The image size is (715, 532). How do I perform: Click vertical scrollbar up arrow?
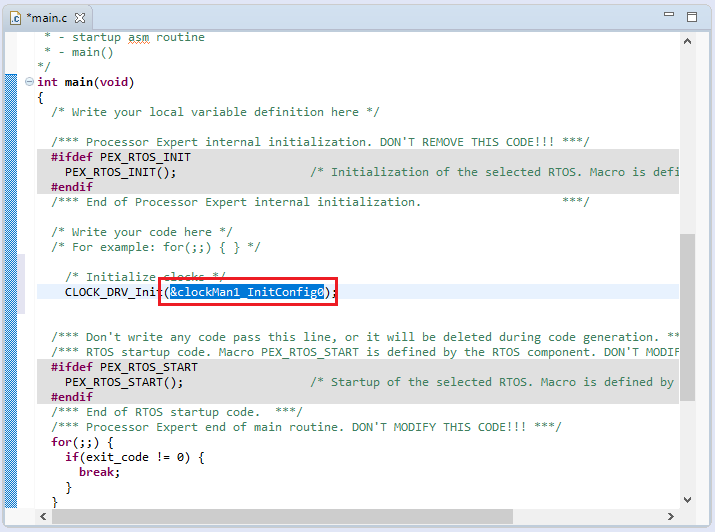coord(687,41)
